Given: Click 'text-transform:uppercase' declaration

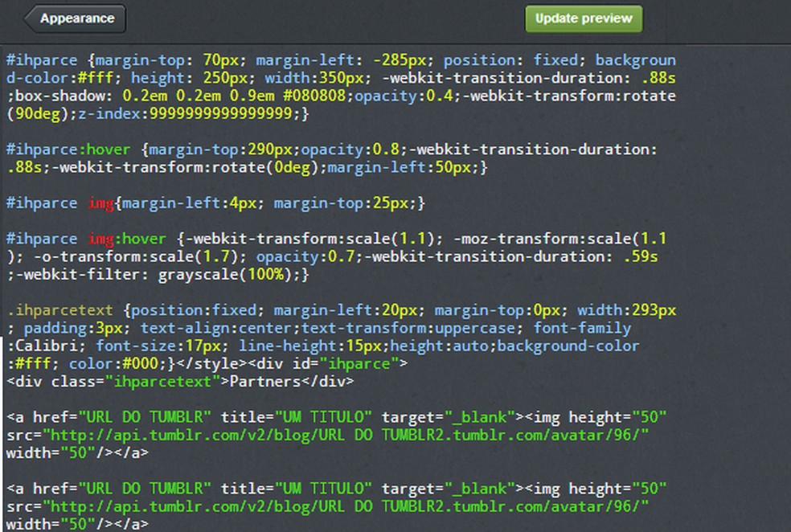Looking at the screenshot, I should 408,328.
